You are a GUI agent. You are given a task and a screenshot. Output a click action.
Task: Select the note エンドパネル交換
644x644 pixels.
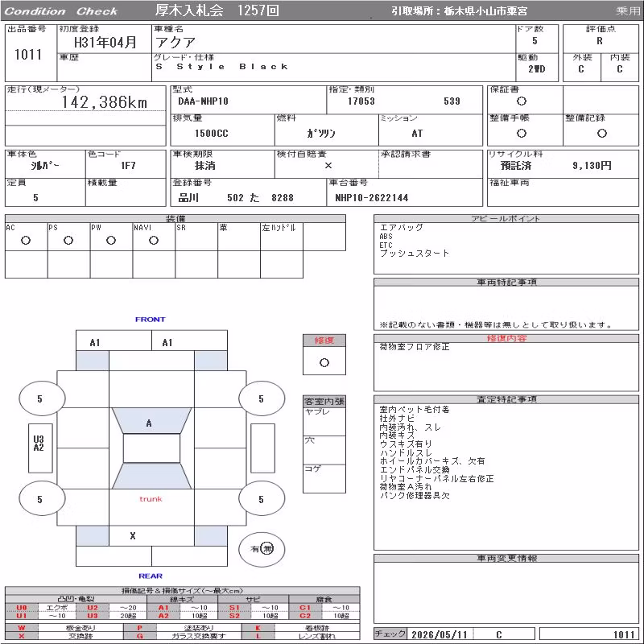coord(415,470)
